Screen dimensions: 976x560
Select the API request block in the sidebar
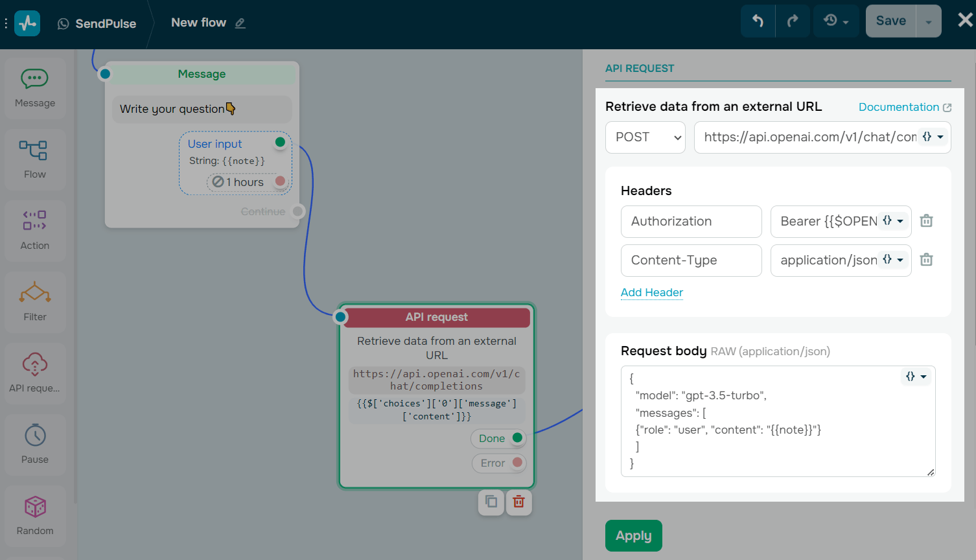click(34, 373)
